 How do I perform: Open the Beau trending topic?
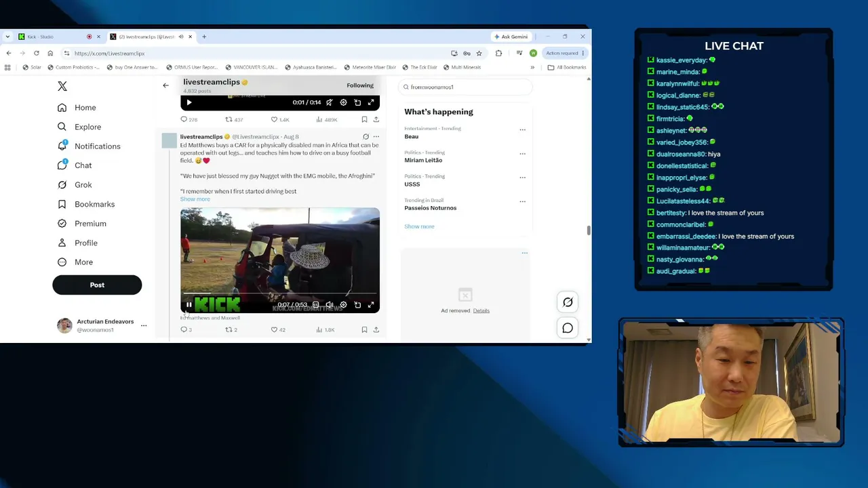pyautogui.click(x=412, y=136)
